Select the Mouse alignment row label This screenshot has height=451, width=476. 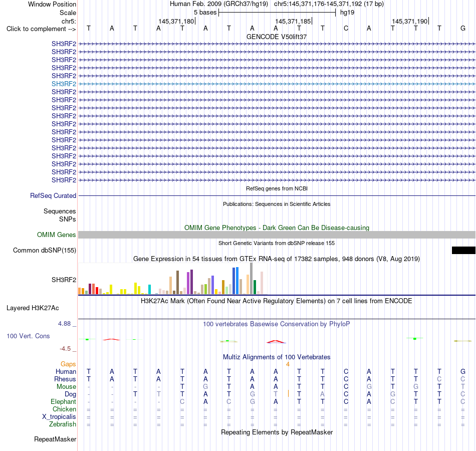click(x=66, y=387)
